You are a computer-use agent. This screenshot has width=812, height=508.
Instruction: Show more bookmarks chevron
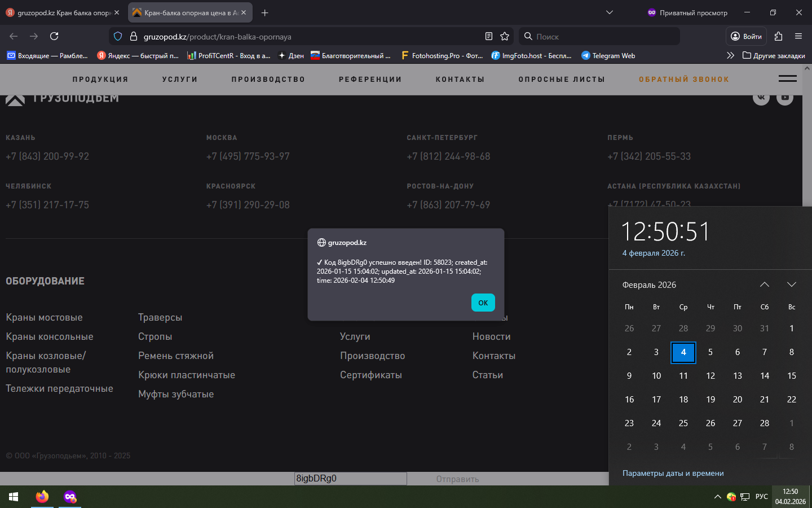click(x=730, y=55)
